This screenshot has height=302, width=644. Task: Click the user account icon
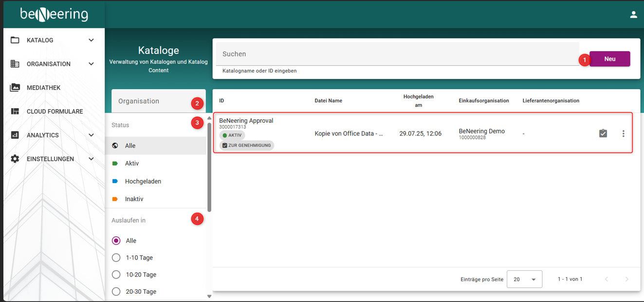pyautogui.click(x=633, y=15)
